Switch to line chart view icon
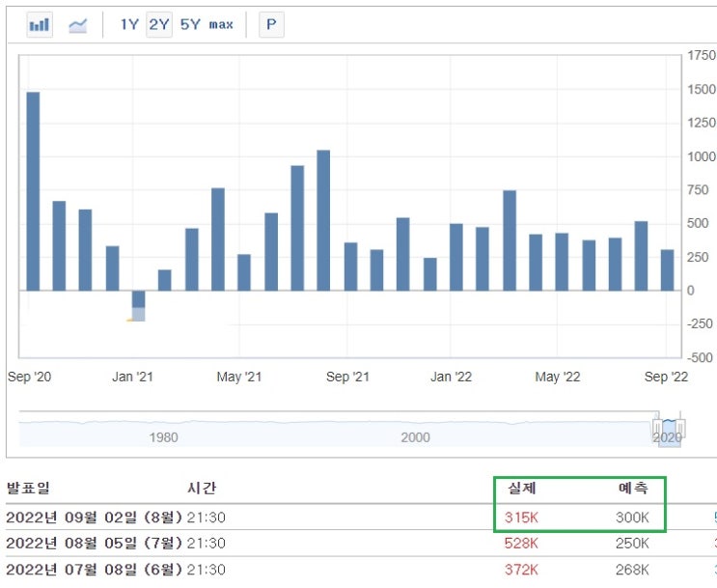The height and width of the screenshot is (588, 717). 78,25
